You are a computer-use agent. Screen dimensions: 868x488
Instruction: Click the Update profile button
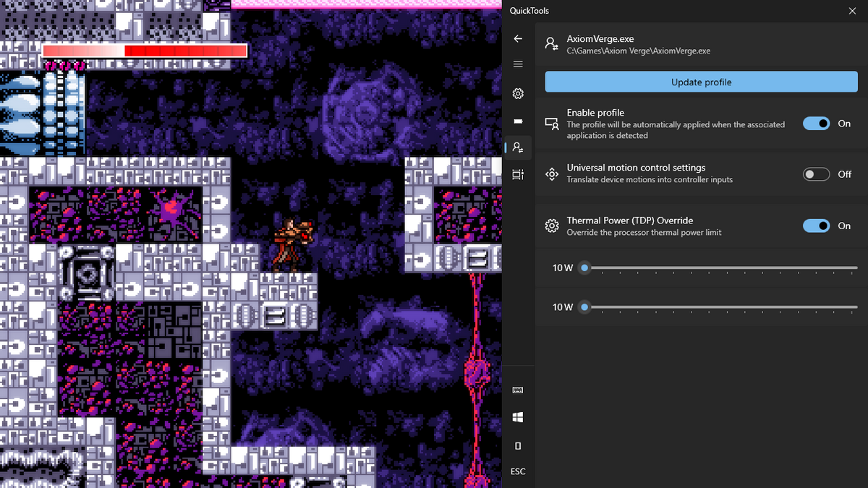pos(701,82)
